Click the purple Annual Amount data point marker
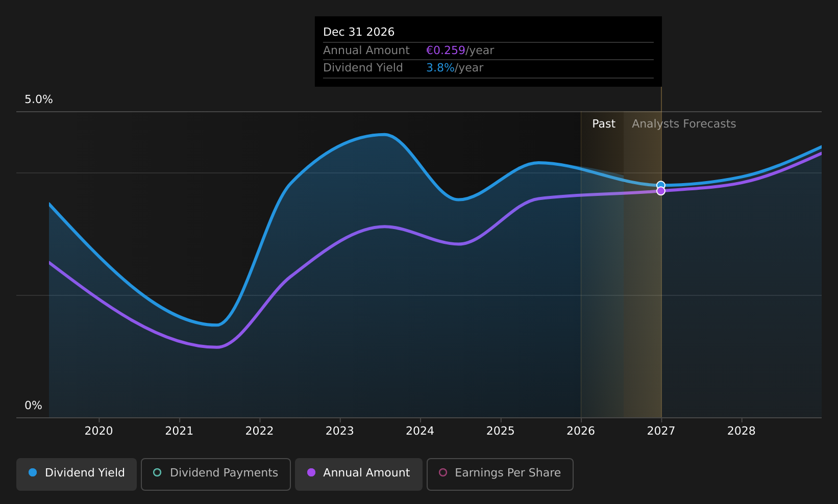Screen dimensions: 838x504 (x=661, y=191)
